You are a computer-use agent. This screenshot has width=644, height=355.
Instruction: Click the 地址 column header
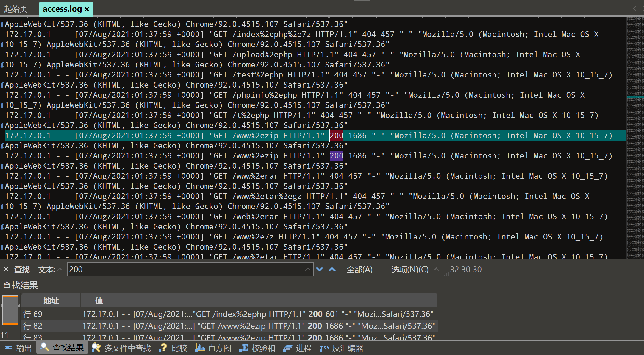point(51,300)
